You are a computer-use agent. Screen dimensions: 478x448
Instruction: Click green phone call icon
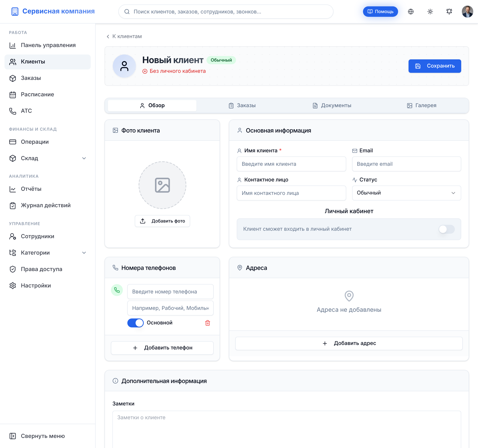117,290
